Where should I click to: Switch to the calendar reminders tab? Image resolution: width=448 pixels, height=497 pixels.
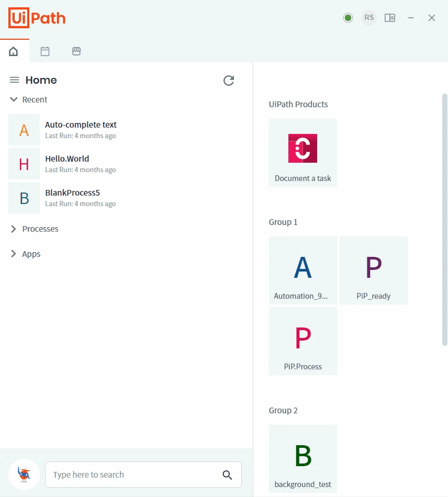[x=45, y=51]
